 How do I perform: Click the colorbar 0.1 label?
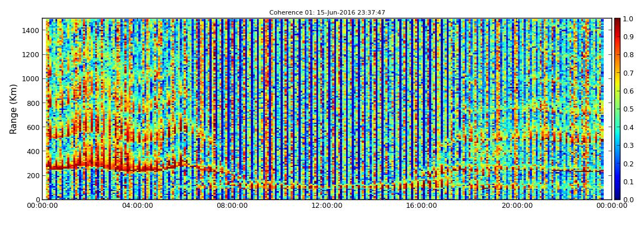[628, 182]
